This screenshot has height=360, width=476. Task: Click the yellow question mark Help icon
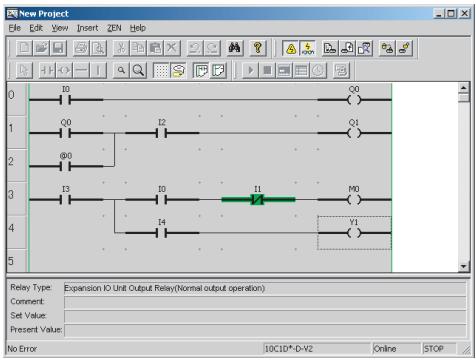[258, 48]
